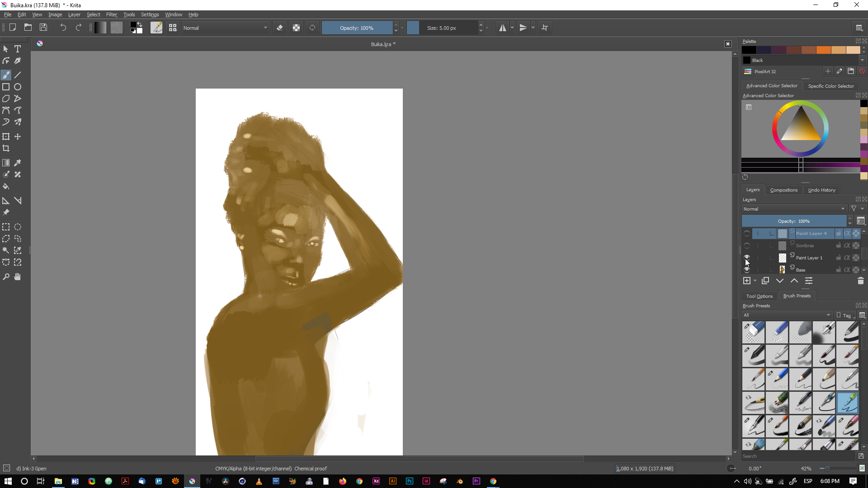Select the Contiguous Selection magic wand tool
This screenshot has height=488, width=868.
(x=6, y=250)
